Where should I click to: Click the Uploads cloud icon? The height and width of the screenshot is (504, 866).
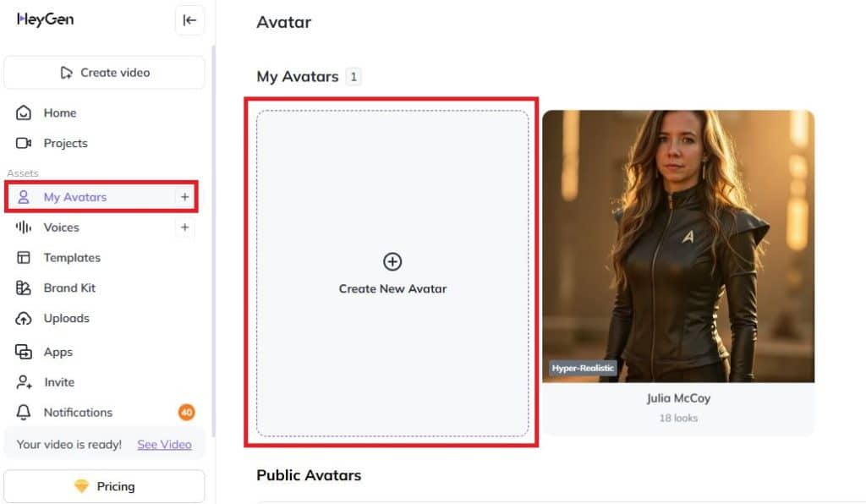23,319
